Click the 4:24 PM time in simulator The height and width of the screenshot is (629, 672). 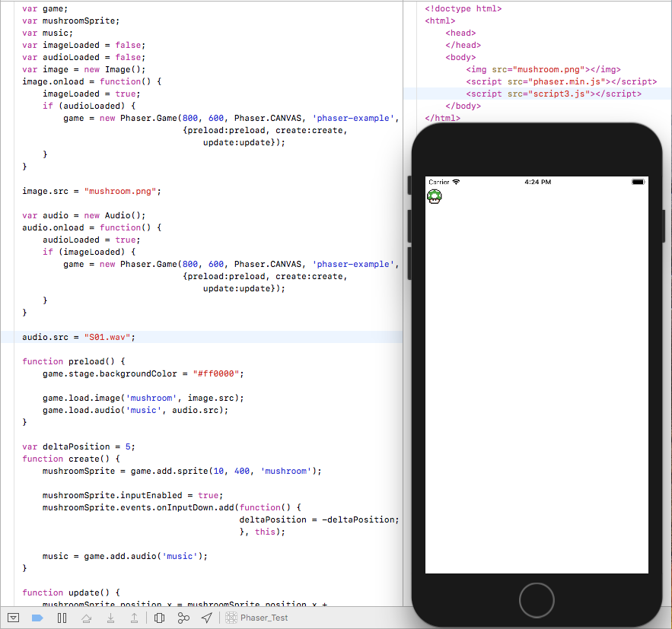tap(538, 182)
